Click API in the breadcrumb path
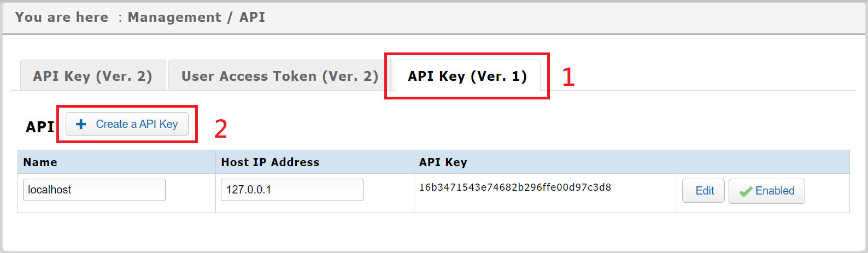Image resolution: width=868 pixels, height=253 pixels. 252,17
